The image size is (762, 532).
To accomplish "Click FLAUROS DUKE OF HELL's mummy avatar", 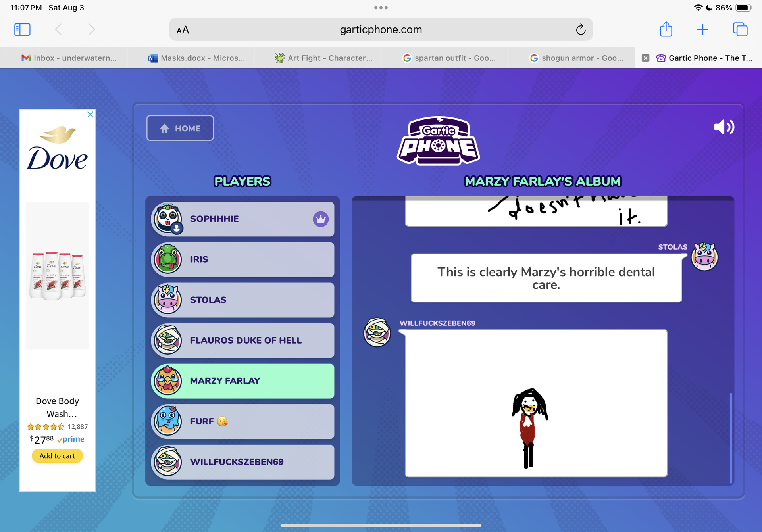I will pos(168,340).
